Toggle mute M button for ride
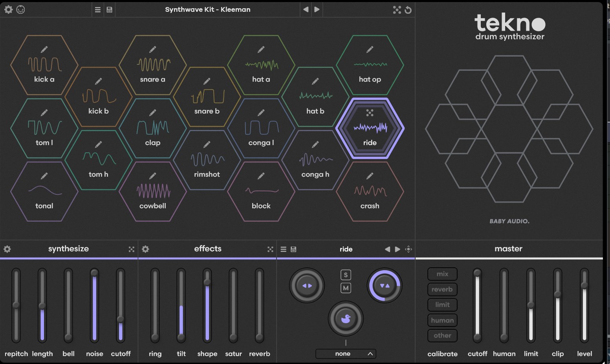 coord(346,288)
